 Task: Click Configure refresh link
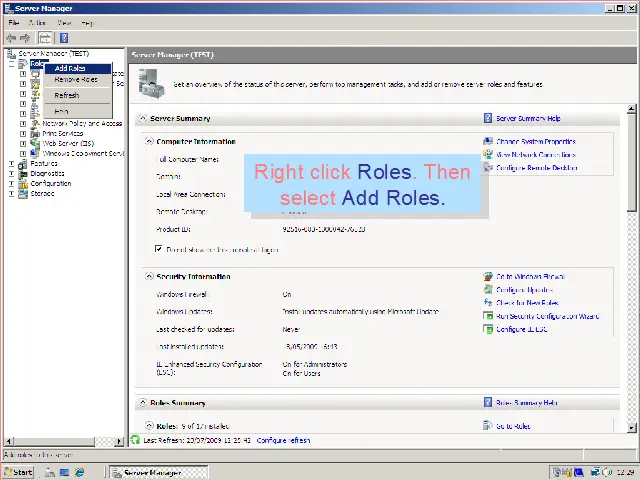[283, 440]
